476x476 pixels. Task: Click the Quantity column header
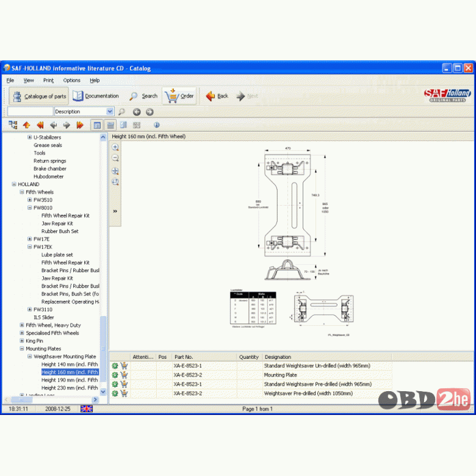(249, 357)
